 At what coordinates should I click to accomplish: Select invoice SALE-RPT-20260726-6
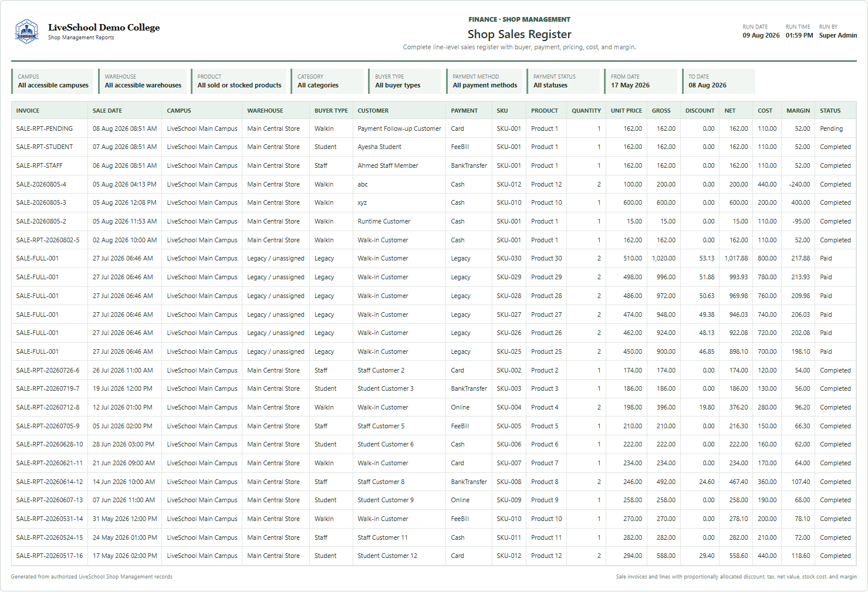[x=48, y=370]
